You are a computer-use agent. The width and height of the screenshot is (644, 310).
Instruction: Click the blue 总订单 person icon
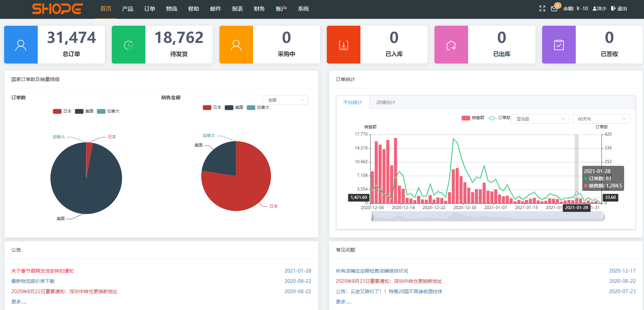pos(21,45)
